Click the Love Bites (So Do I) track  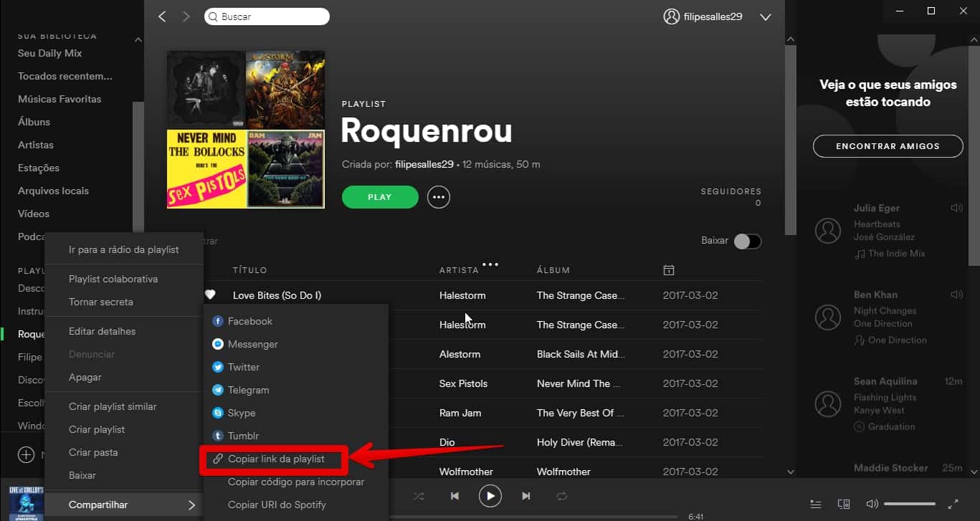point(277,295)
